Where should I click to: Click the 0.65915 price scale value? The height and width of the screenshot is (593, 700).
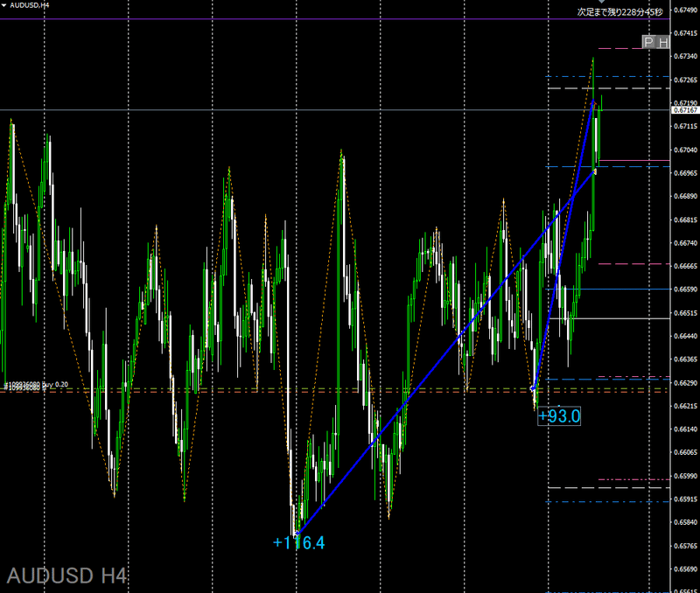(685, 499)
